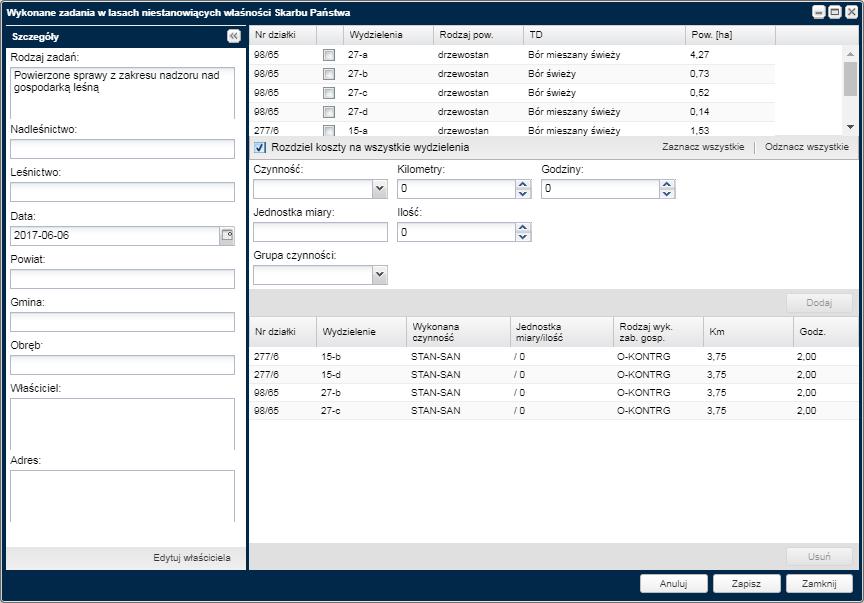Screen dimensions: 864x603
Task: Click Edytuj właściciela button
Action: tap(192, 558)
